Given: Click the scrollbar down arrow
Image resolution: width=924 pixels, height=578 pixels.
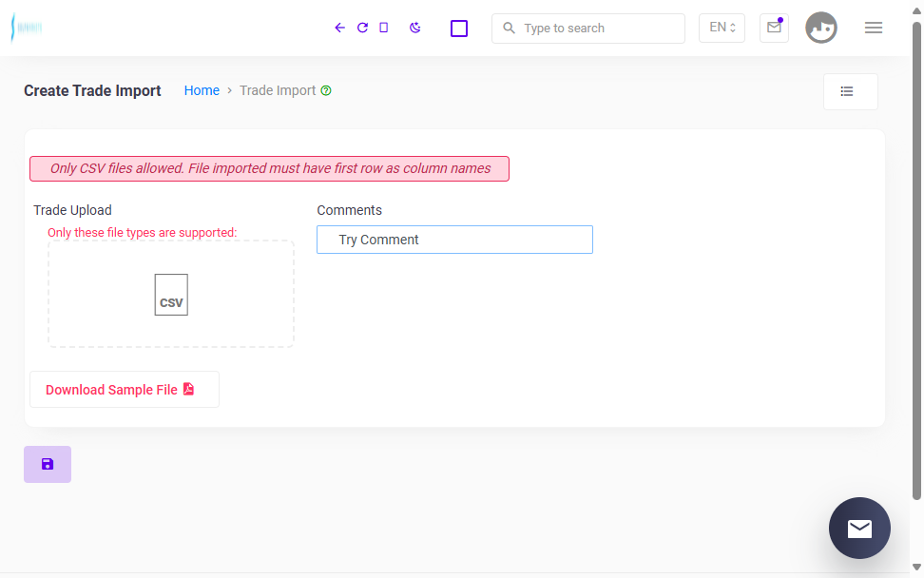Looking at the screenshot, I should click(917, 568).
